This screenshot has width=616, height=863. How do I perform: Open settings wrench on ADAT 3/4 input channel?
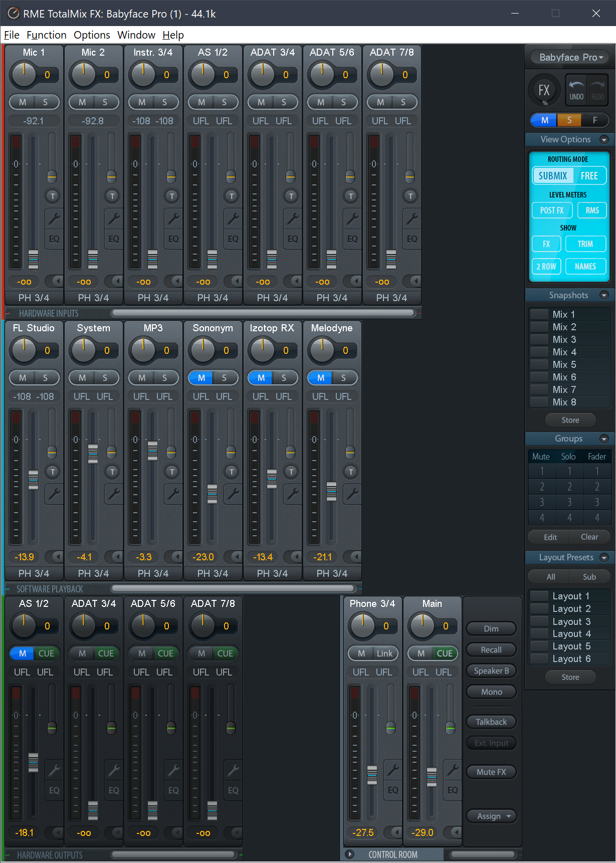click(x=293, y=219)
